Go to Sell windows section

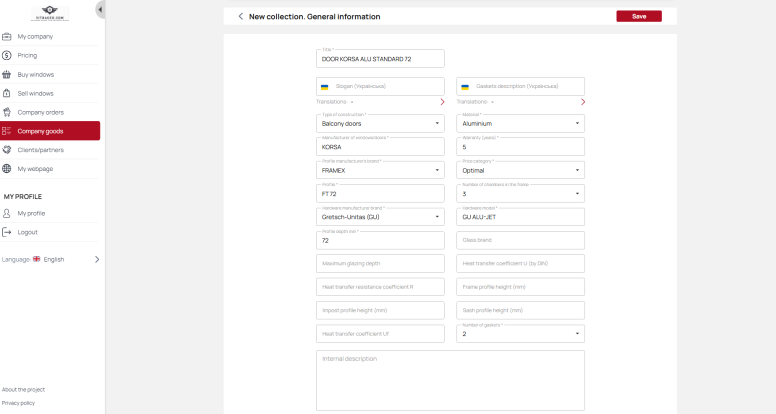click(x=50, y=93)
